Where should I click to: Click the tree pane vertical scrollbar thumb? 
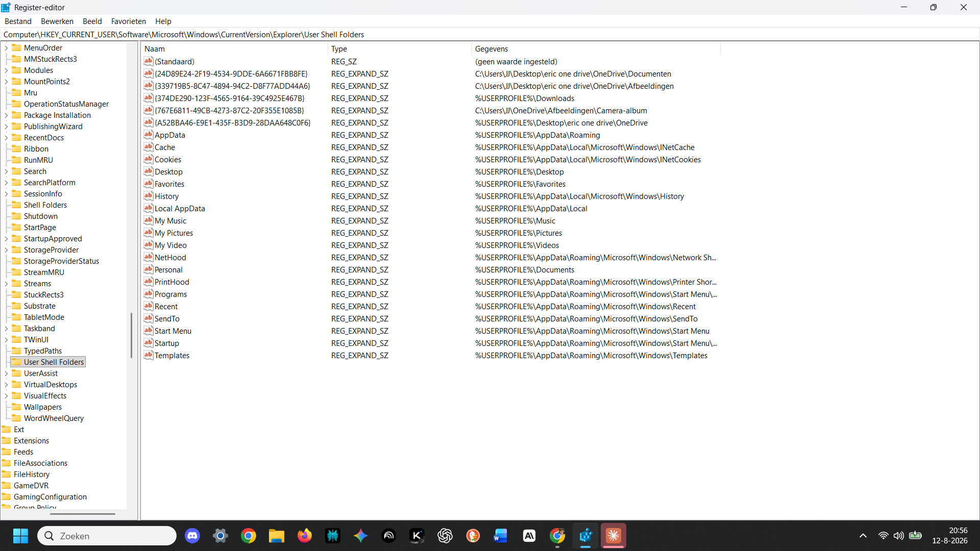pyautogui.click(x=131, y=335)
